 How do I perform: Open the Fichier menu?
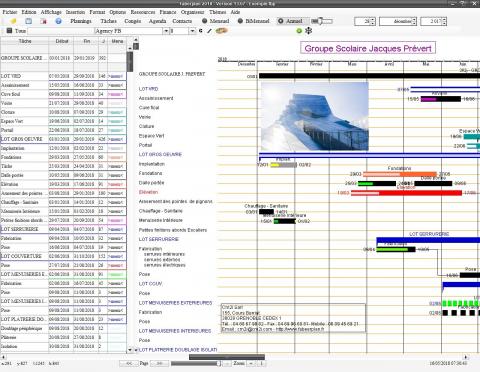coord(10,12)
